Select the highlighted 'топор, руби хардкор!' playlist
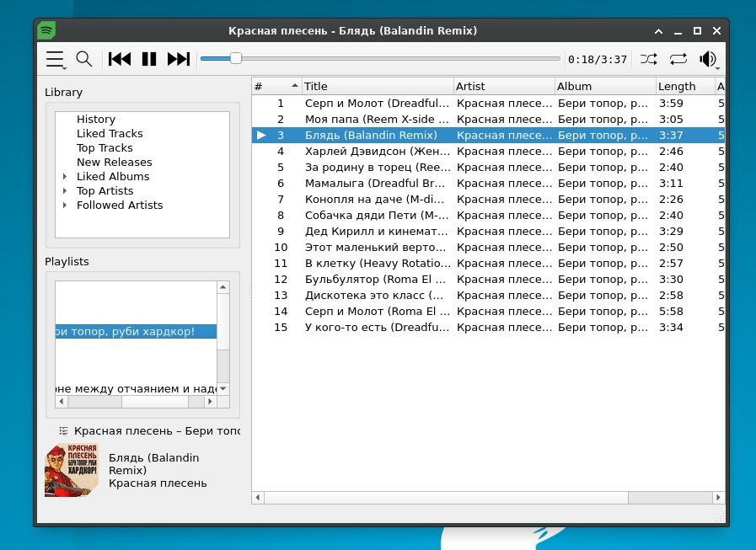 pos(136,332)
